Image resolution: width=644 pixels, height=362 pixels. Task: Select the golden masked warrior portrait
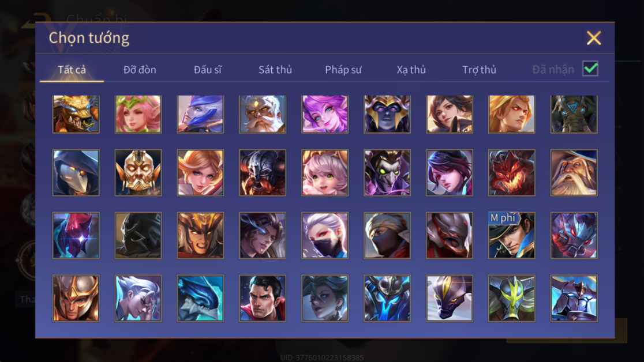pyautogui.click(x=138, y=172)
